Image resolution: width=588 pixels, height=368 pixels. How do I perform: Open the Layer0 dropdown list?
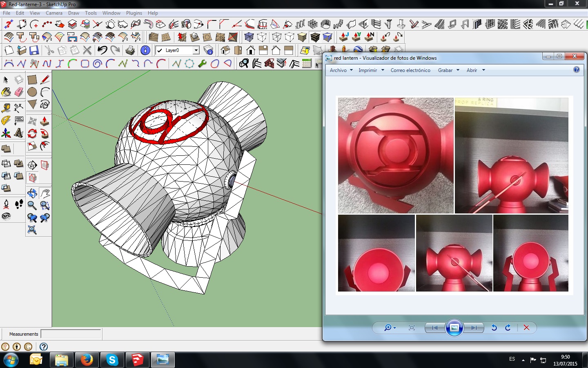(x=196, y=50)
